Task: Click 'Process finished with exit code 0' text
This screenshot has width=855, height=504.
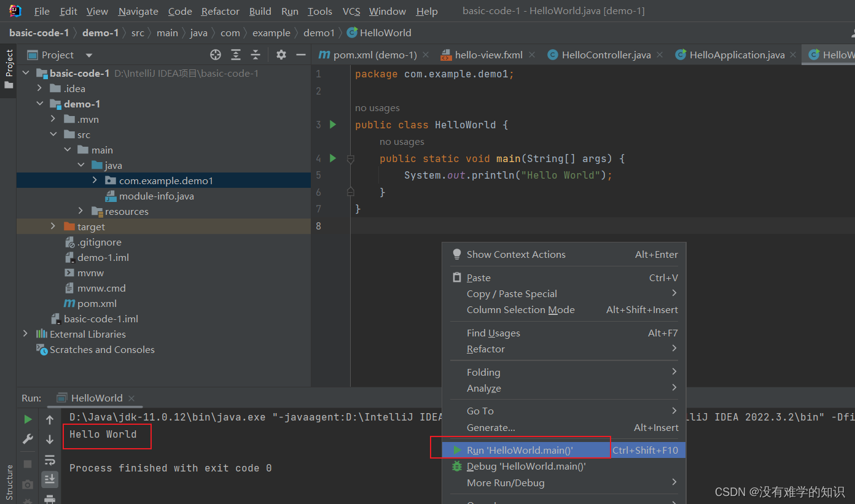Action: pyautogui.click(x=171, y=468)
